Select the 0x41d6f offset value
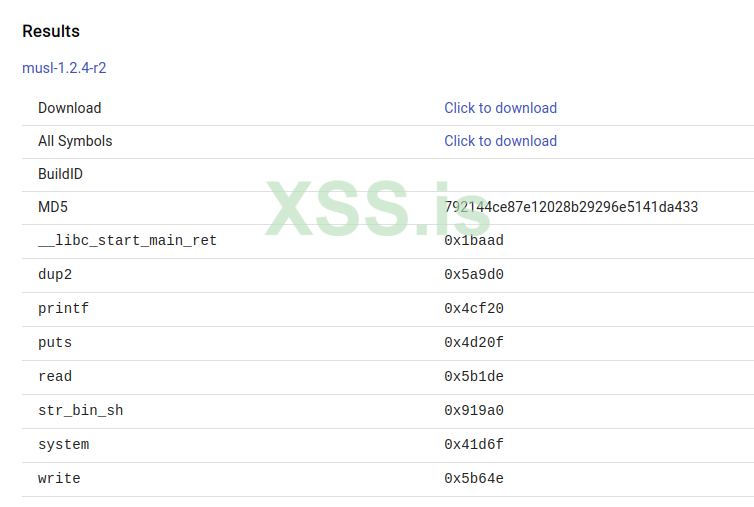This screenshot has width=754, height=507. [x=474, y=444]
